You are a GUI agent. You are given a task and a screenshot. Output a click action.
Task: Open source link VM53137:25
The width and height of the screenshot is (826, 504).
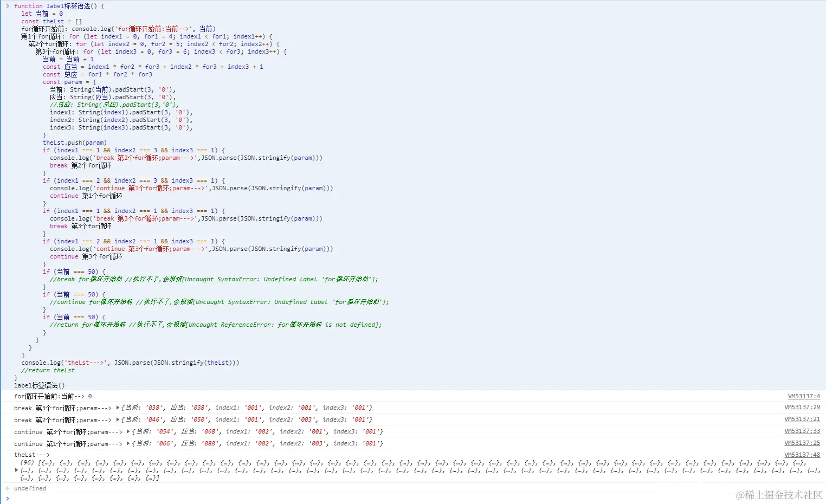click(x=802, y=443)
